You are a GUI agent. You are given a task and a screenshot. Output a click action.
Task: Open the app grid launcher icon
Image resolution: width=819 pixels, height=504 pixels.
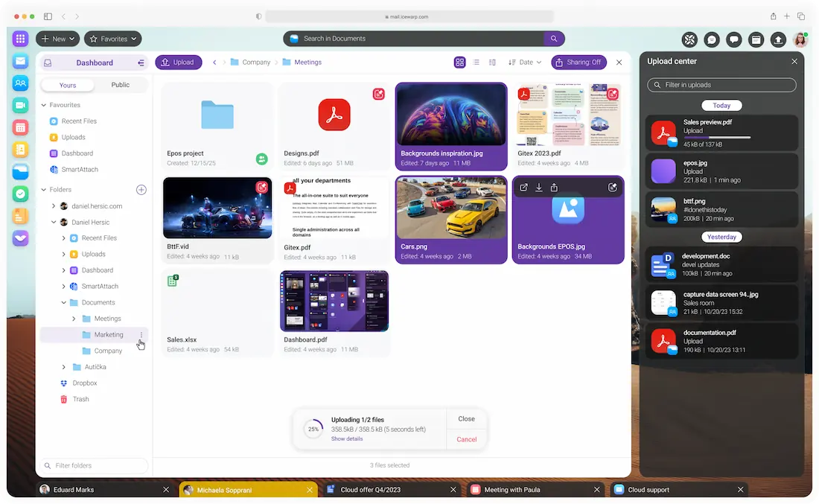[20, 39]
